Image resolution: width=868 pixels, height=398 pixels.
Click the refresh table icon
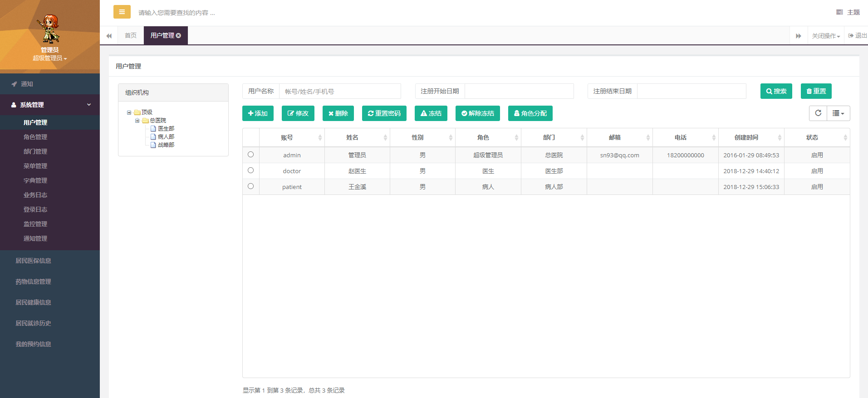tap(818, 113)
